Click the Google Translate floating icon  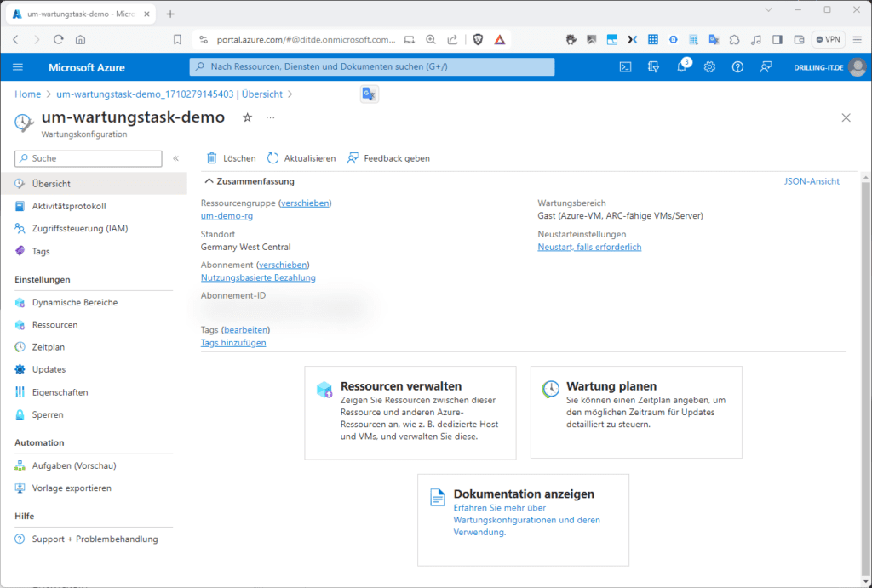pyautogui.click(x=370, y=94)
